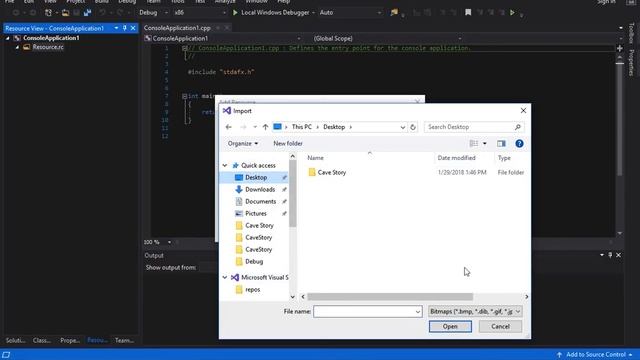Screen dimensions: 640x360
Task: Change view layout icon in Import dialog
Action: point(473,144)
